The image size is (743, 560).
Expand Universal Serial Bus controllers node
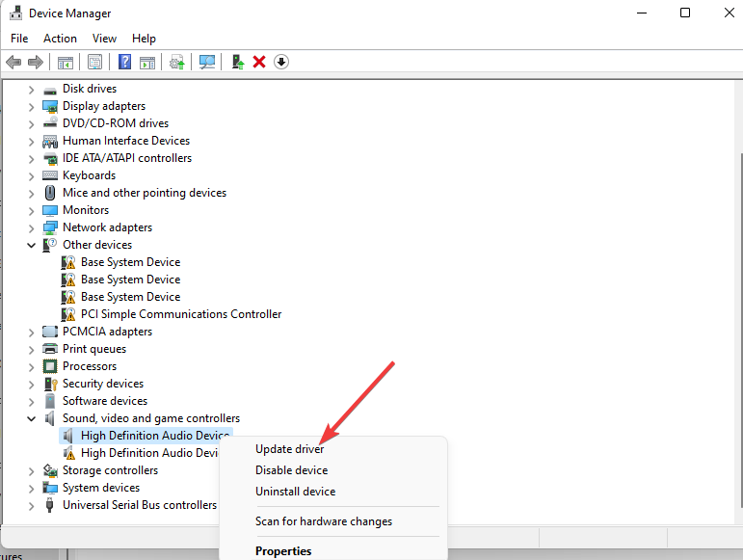(31, 506)
